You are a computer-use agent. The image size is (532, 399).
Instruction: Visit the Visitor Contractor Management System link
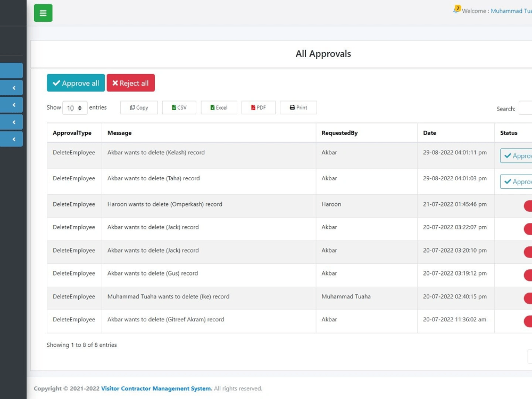tap(155, 388)
